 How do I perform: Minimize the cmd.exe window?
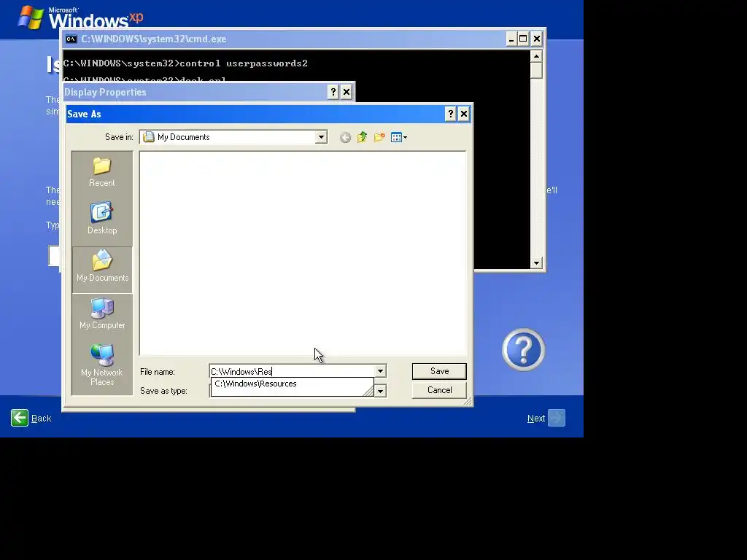click(x=511, y=39)
